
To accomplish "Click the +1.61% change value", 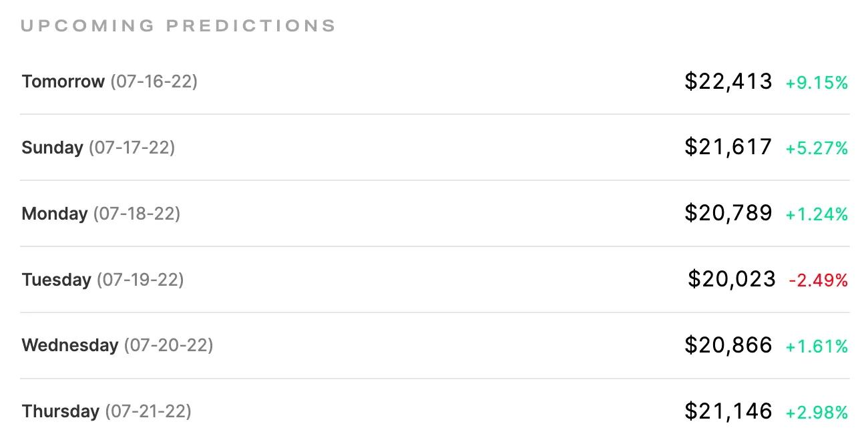I will tap(817, 347).
